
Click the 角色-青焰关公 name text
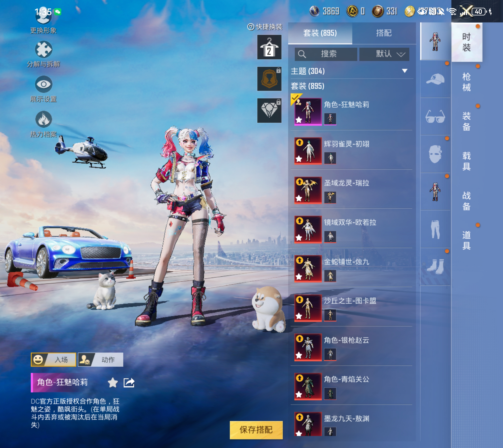click(x=346, y=379)
